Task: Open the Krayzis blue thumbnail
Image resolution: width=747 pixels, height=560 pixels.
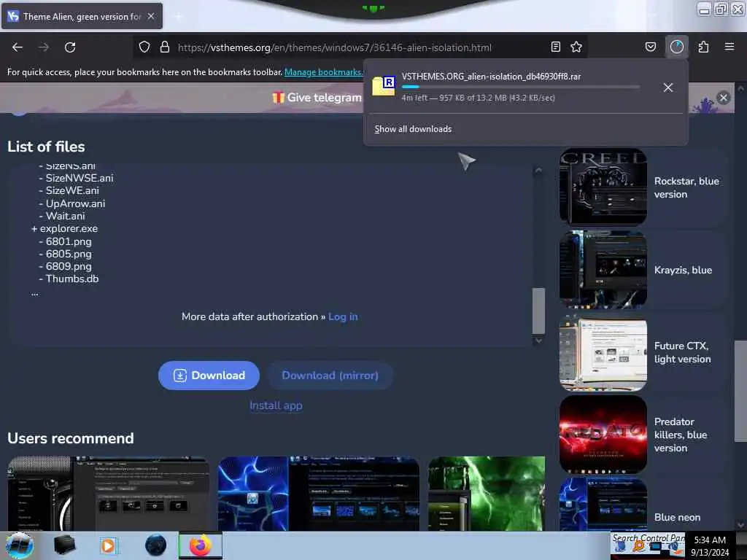Action: point(603,270)
